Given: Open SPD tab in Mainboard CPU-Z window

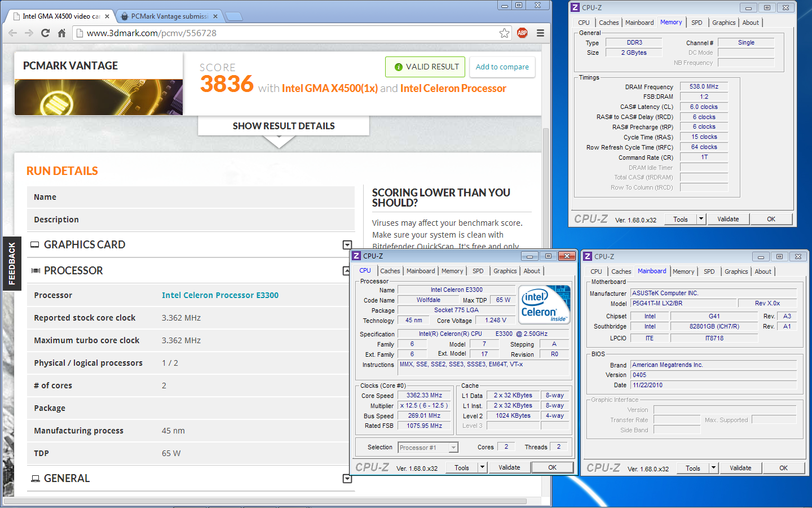Looking at the screenshot, I should coord(709,271).
